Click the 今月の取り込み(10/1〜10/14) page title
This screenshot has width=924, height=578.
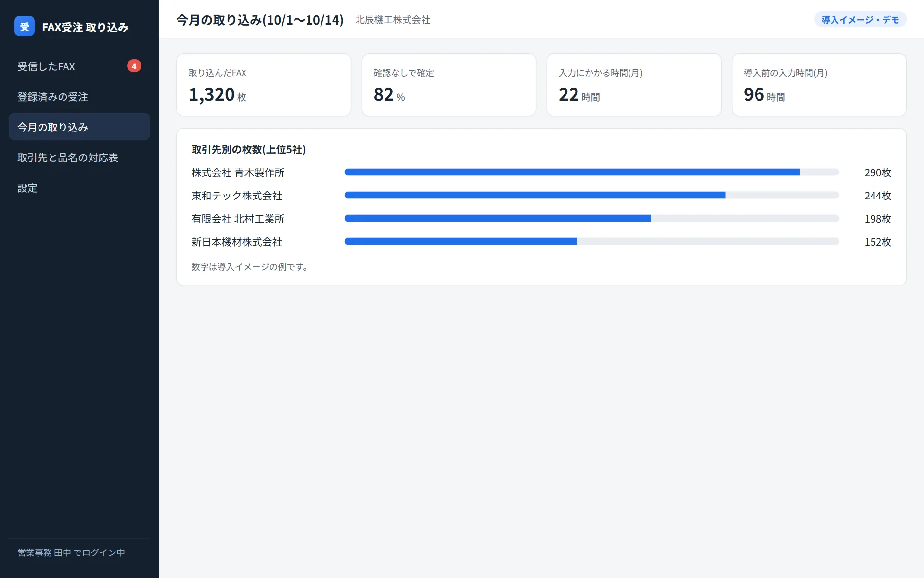pyautogui.click(x=260, y=20)
